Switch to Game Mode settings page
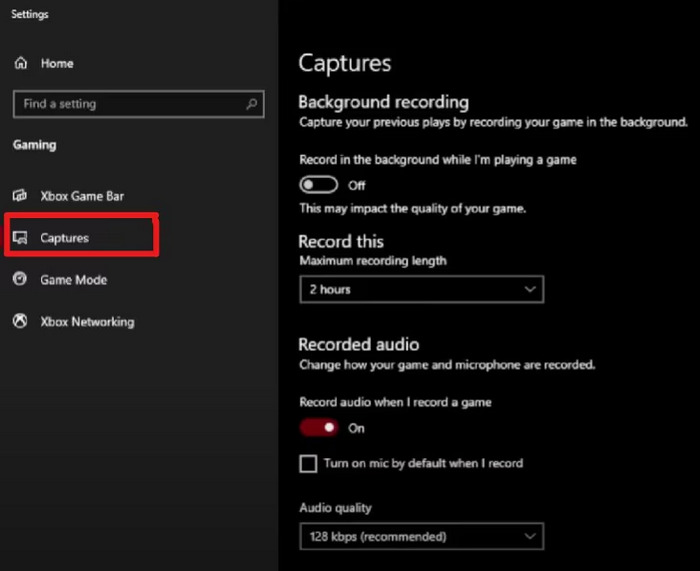This screenshot has width=700, height=571. click(73, 280)
